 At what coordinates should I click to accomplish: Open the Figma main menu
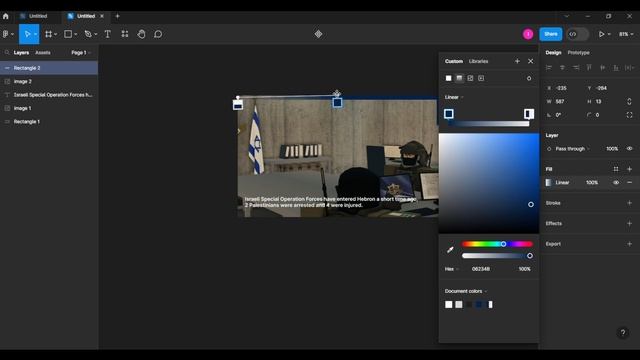[7, 34]
